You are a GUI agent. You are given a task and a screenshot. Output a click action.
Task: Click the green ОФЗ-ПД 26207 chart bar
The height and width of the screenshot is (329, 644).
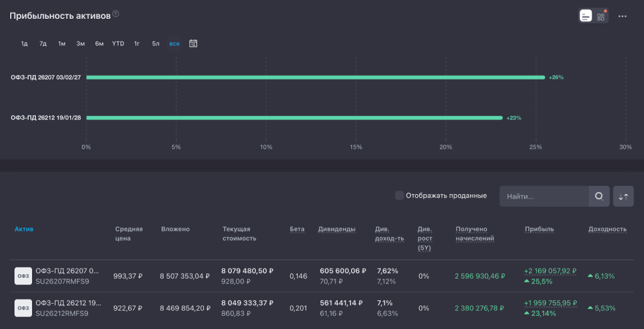[315, 78]
